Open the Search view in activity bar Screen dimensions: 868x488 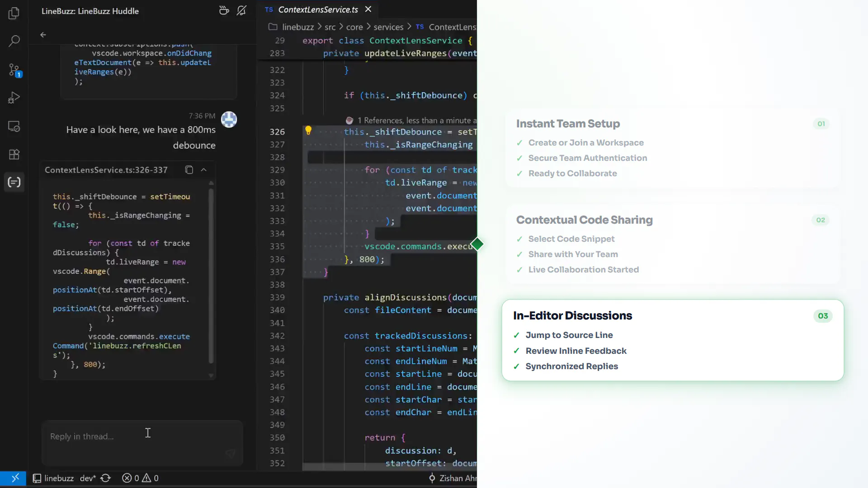tap(14, 42)
